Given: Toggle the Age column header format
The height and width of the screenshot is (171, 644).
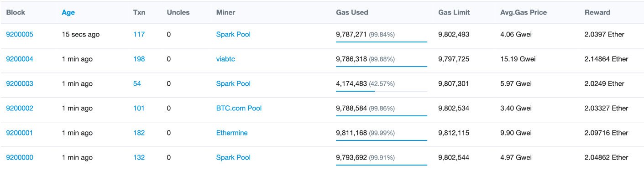Looking at the screenshot, I should 68,12.
